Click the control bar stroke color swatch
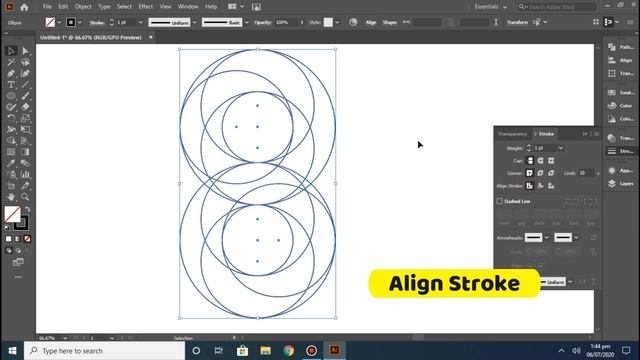This screenshot has height=360, width=640. (71, 22)
